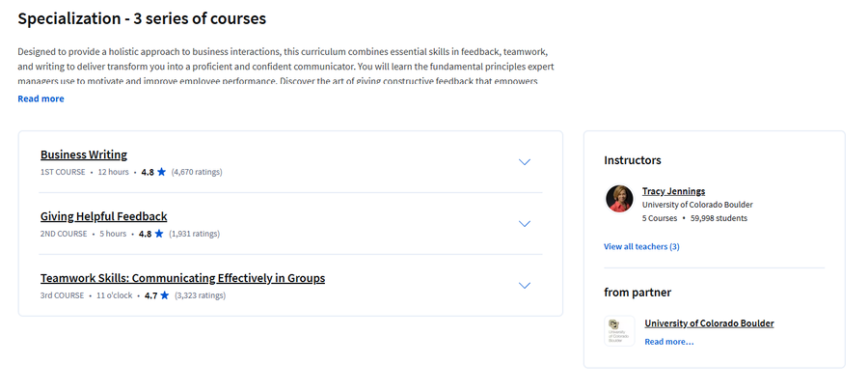868x392 pixels.
Task: Open Tracy Jennings instructor link
Action: click(674, 191)
